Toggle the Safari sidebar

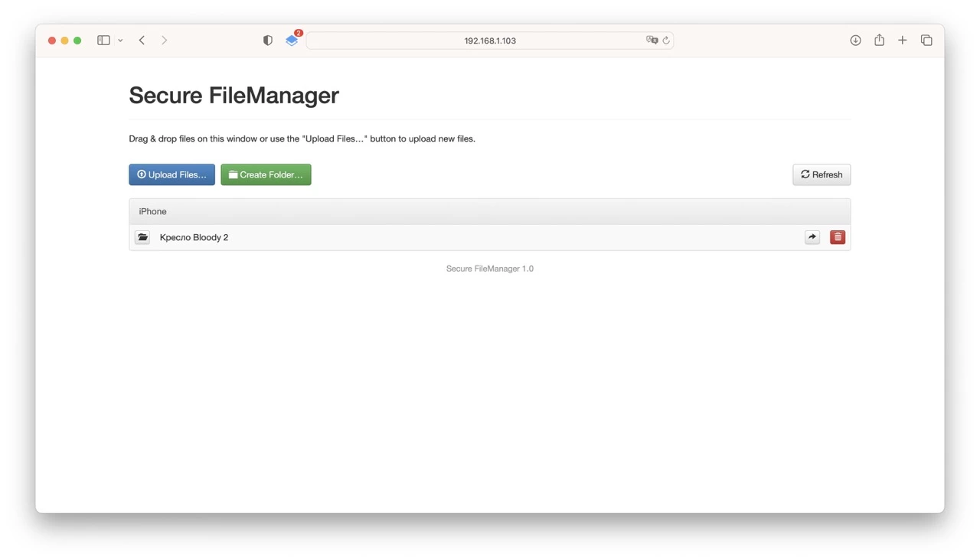click(103, 41)
